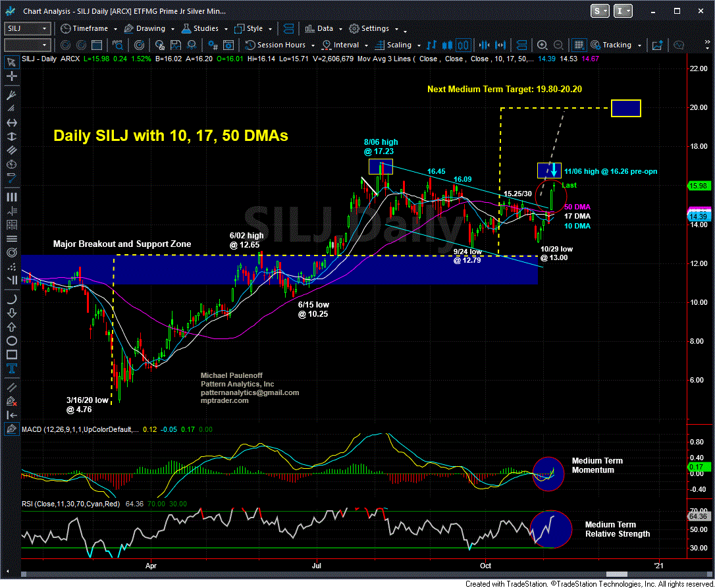This screenshot has height=588, width=715.
Task: Select the rectangle drawing tool
Action: tap(11, 354)
